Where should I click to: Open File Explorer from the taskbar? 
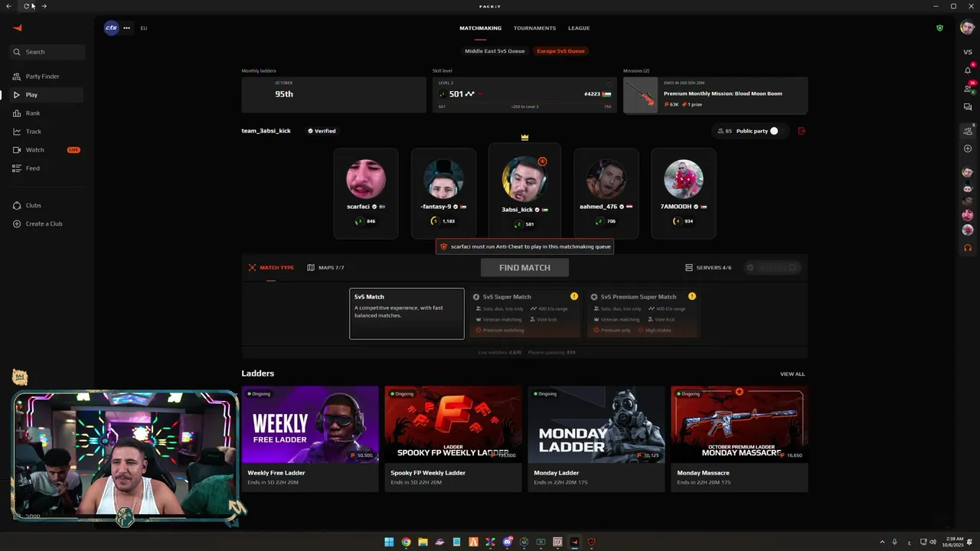point(423,542)
